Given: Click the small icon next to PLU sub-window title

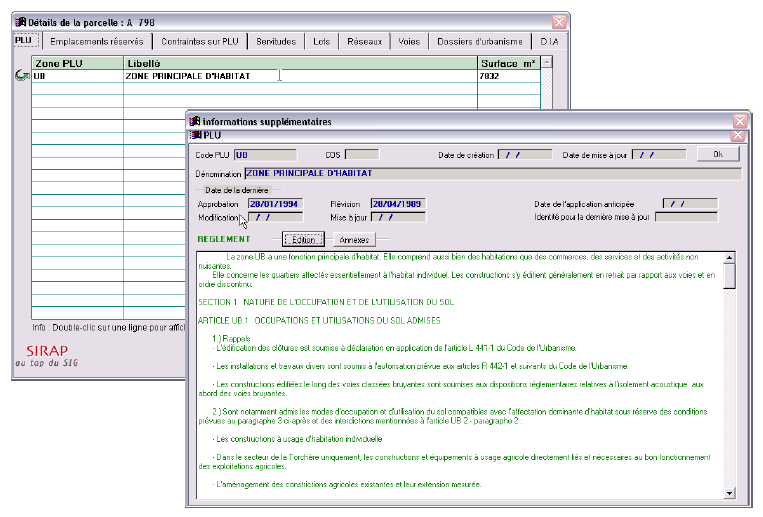Looking at the screenshot, I should pyautogui.click(x=195, y=135).
